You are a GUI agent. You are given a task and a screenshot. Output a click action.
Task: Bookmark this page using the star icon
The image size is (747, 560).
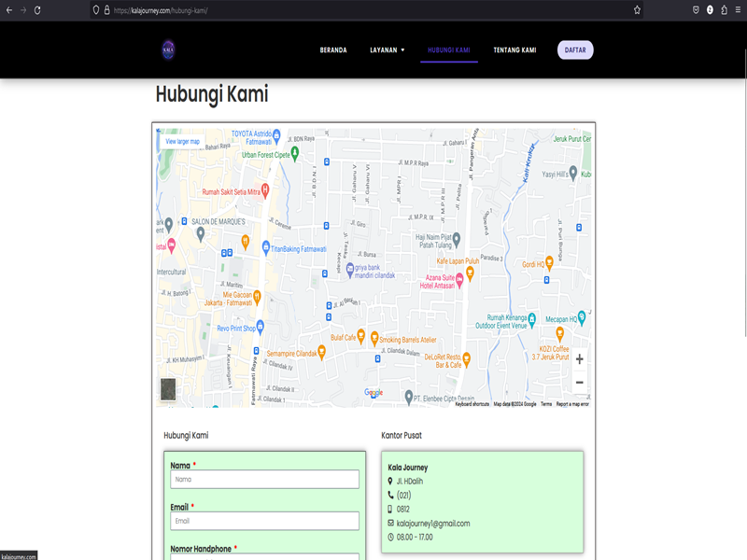point(637,9)
